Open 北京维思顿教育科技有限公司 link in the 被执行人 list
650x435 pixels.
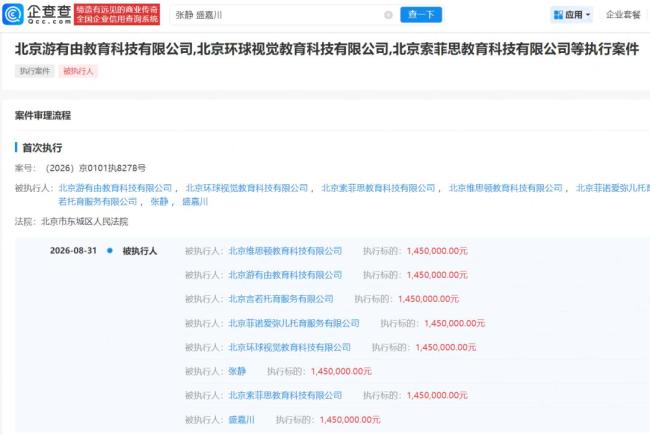506,188
